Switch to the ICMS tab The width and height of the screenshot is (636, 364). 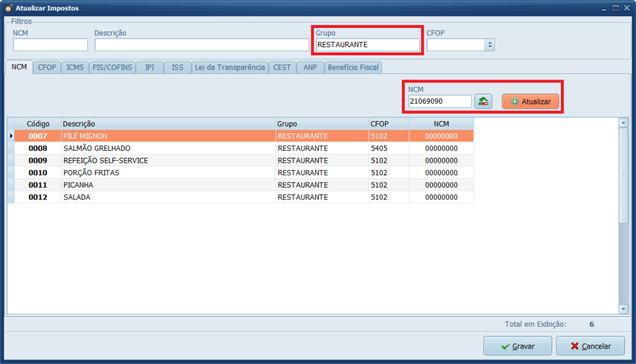[x=75, y=67]
